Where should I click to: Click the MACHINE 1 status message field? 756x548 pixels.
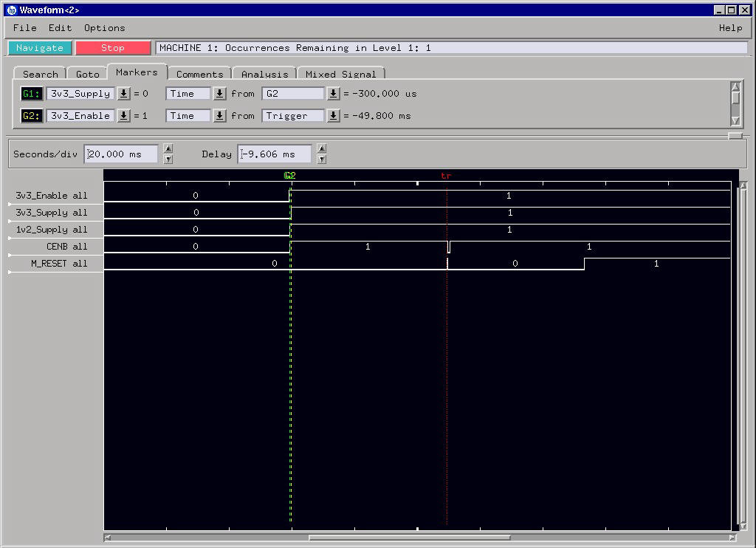point(451,48)
